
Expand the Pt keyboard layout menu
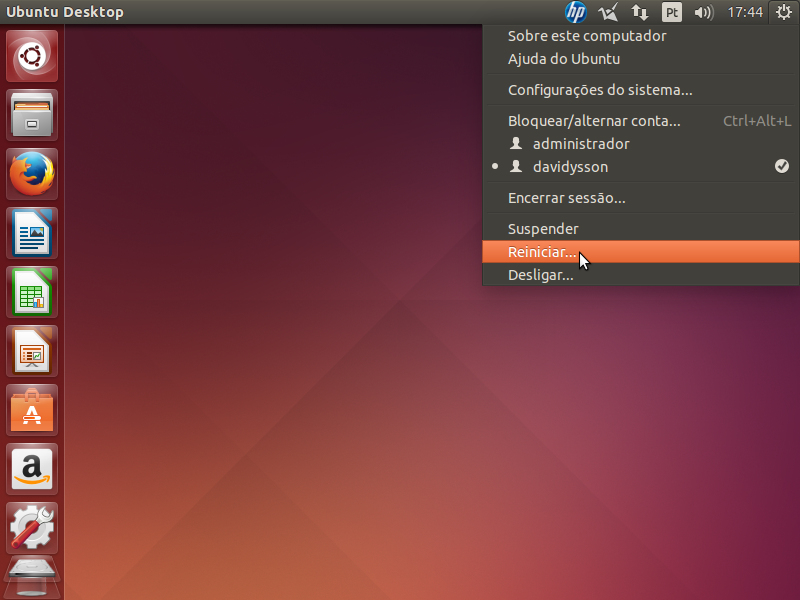[672, 12]
